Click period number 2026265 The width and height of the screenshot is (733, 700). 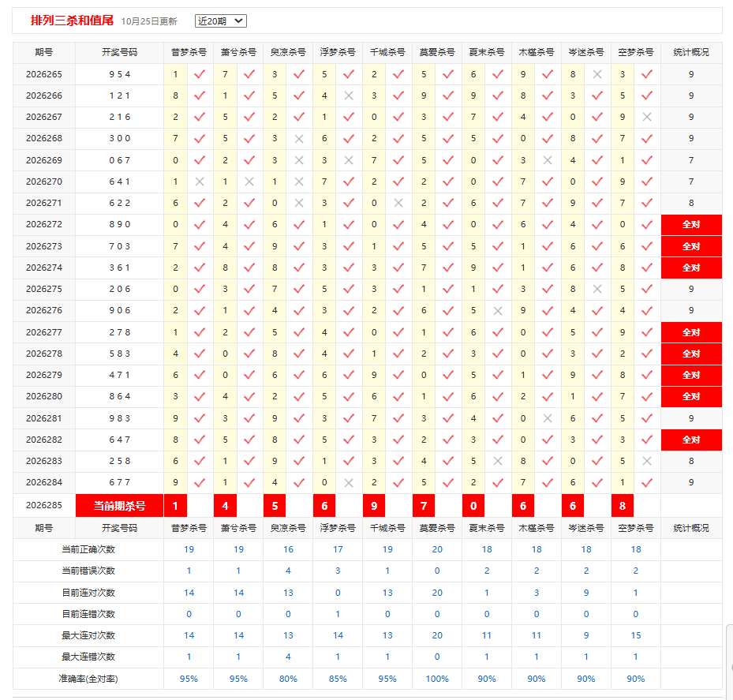pyautogui.click(x=44, y=74)
